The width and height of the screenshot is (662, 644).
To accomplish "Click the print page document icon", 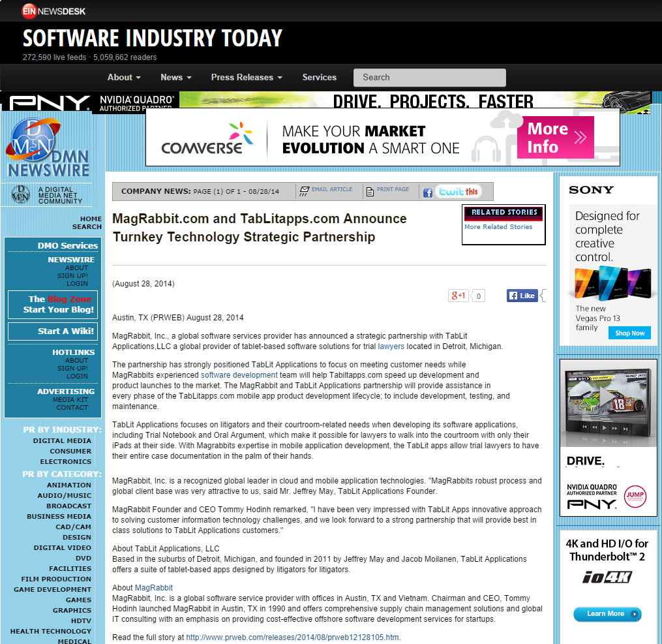I will click(370, 192).
